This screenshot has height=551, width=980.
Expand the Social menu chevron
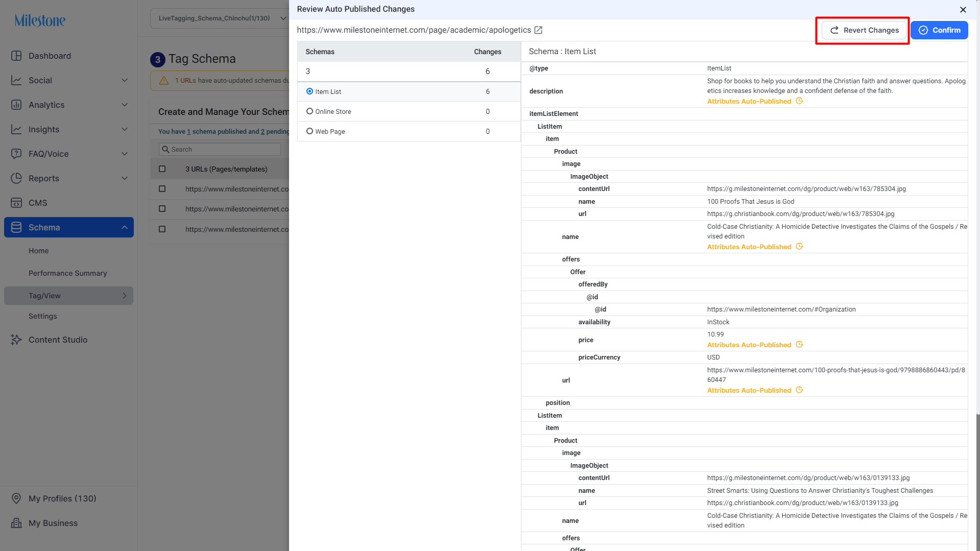click(125, 80)
